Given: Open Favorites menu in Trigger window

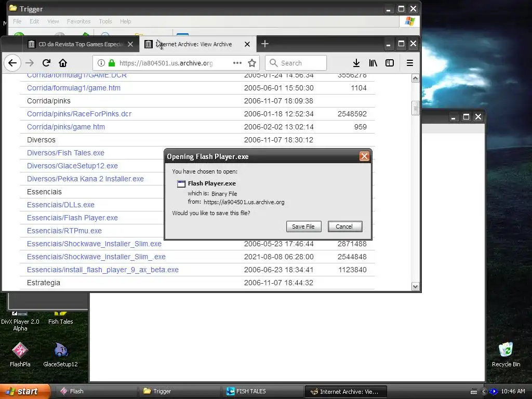Looking at the screenshot, I should pos(79,21).
